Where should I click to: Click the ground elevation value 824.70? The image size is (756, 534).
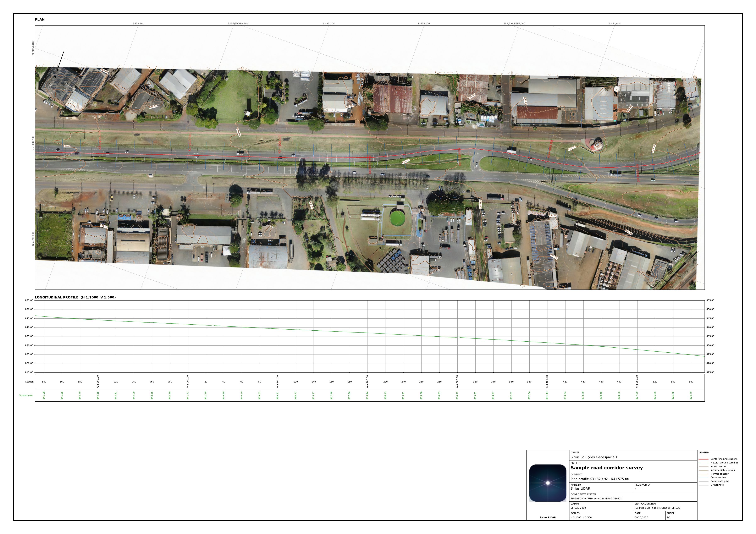(x=691, y=395)
